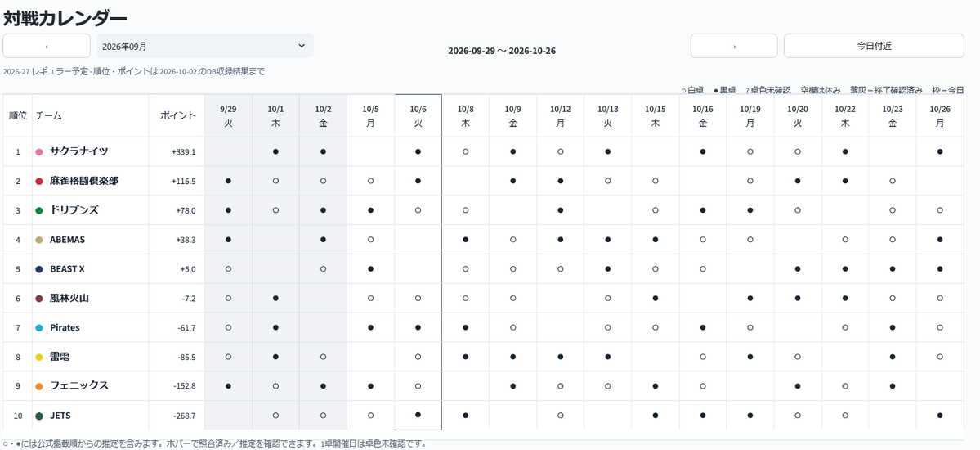
Task: Click the team name 麻雀格闘倶楽部
Action: (x=83, y=181)
